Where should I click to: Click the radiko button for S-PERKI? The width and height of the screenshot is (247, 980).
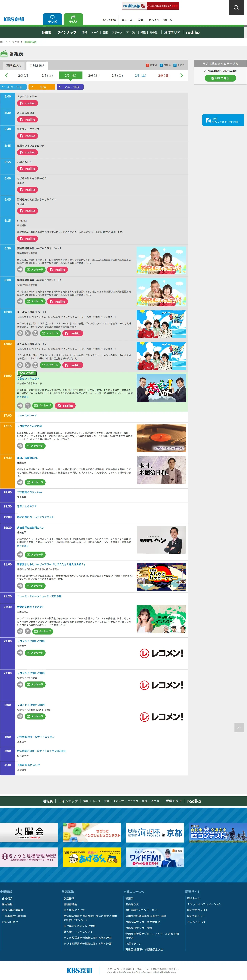(x=28, y=239)
